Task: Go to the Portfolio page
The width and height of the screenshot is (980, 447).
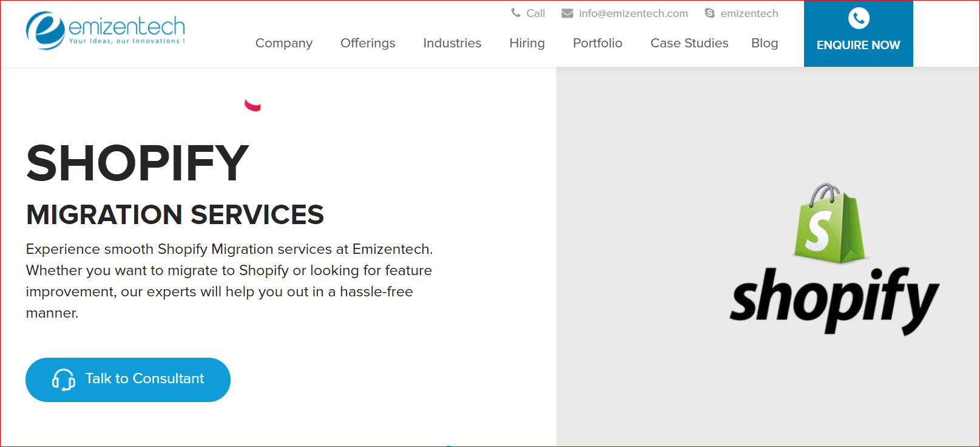Action: click(598, 43)
